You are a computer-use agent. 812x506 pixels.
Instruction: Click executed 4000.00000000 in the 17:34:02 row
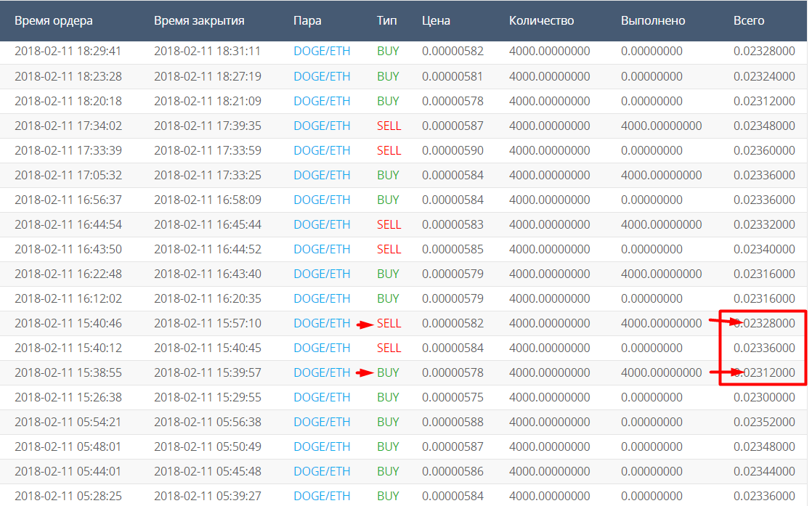[x=662, y=126]
